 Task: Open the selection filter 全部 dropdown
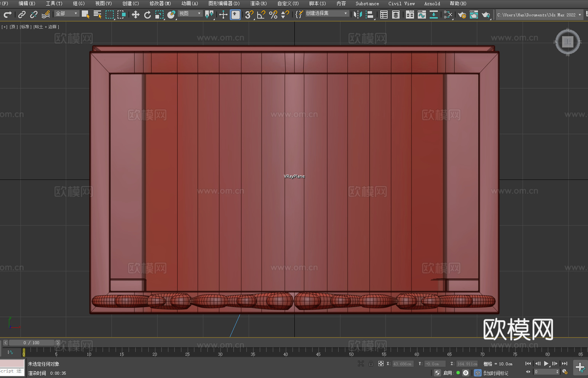(67, 13)
